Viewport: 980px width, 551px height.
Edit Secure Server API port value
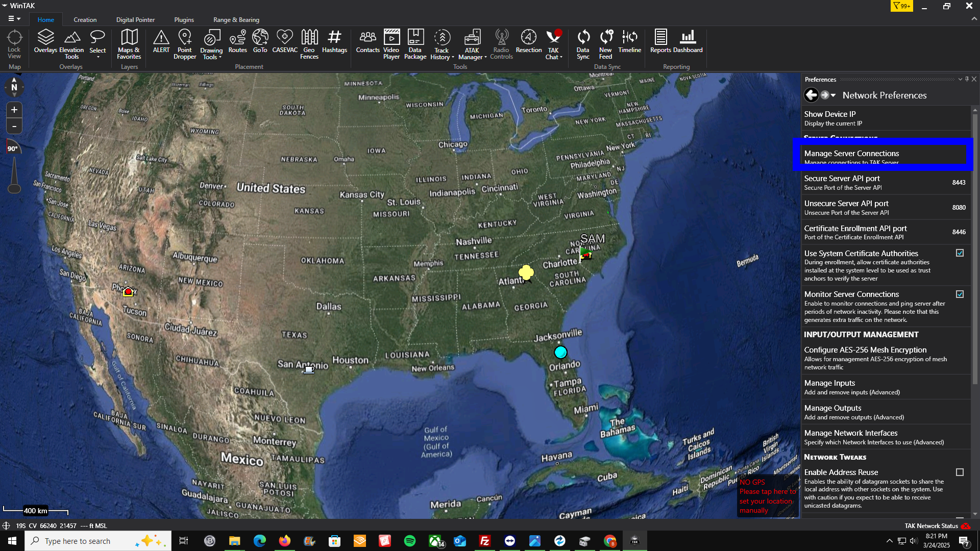click(959, 183)
